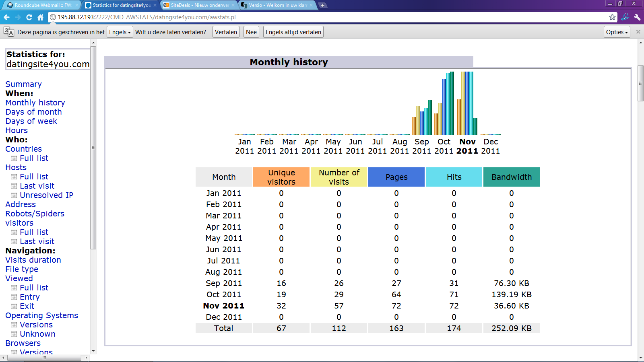The image size is (644, 362).
Task: Click the Vertalen button
Action: (226, 32)
